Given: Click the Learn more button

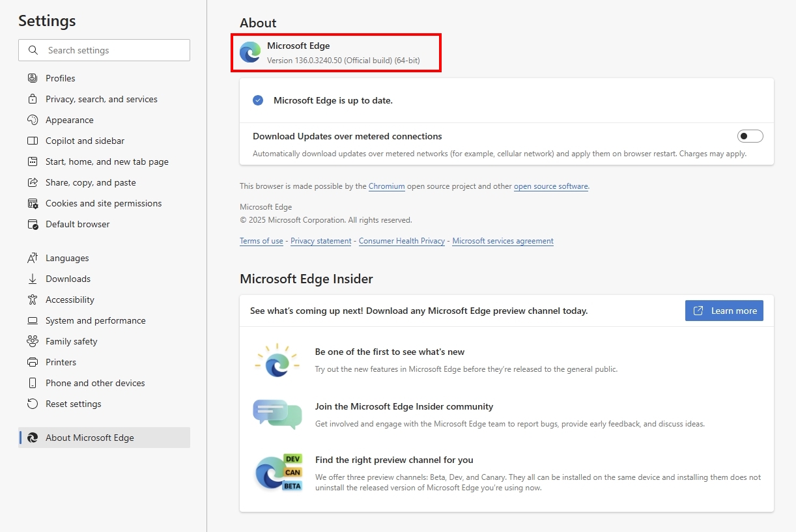Looking at the screenshot, I should click(724, 311).
